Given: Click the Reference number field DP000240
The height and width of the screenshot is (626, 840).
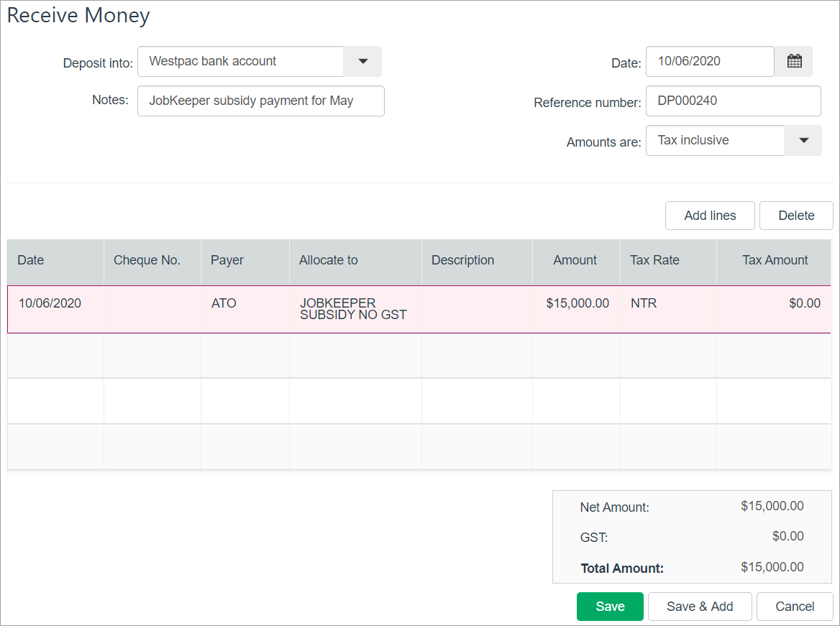Looking at the screenshot, I should (x=732, y=101).
